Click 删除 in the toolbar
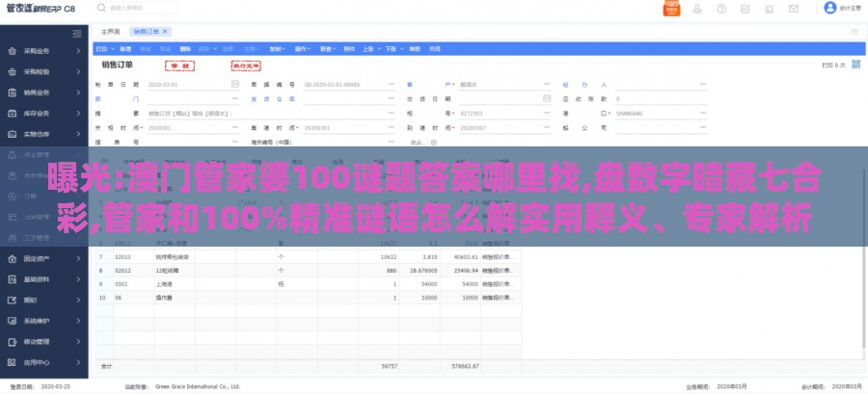The height and width of the screenshot is (394, 868). 185,49
